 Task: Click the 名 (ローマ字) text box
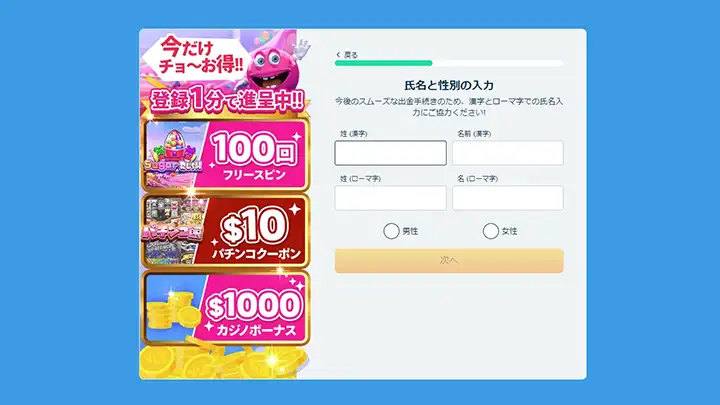coord(508,198)
